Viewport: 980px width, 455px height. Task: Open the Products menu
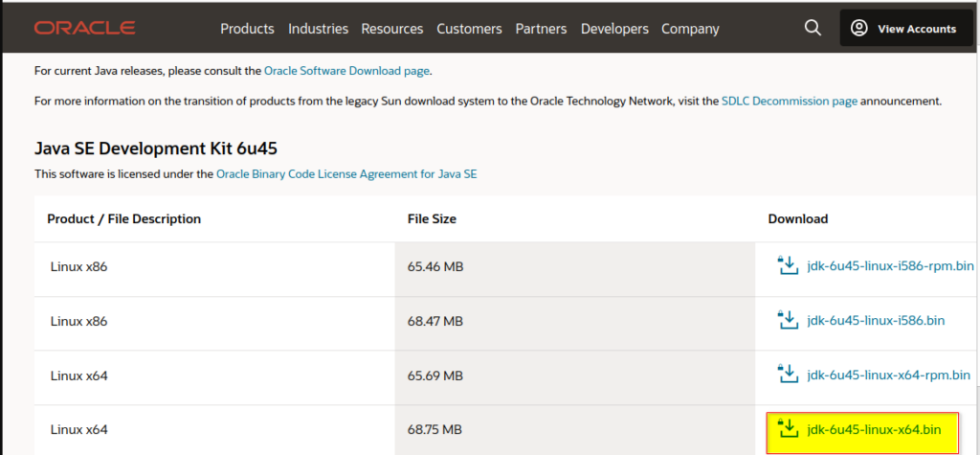(x=248, y=29)
